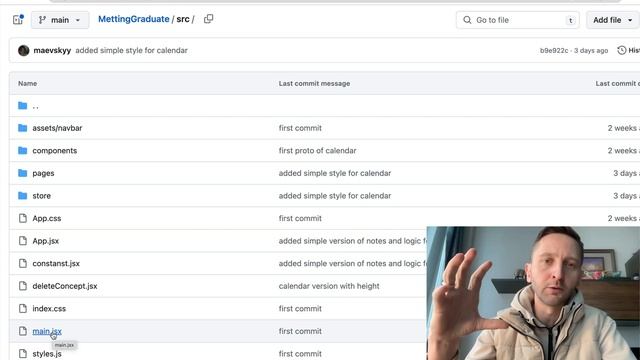This screenshot has width=640, height=360.
Task: Click the file icon next to main.jsx
Action: (x=23, y=331)
